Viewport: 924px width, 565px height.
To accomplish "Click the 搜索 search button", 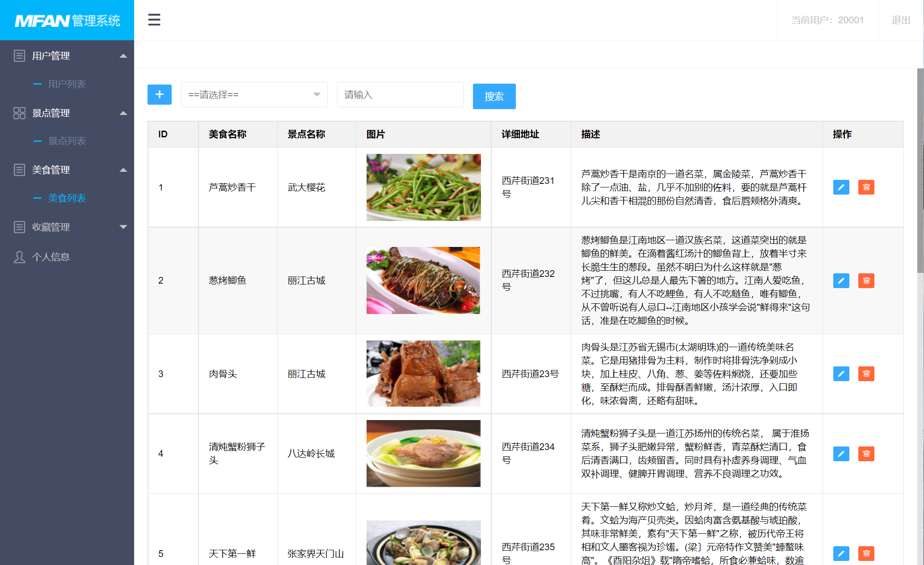I will click(x=494, y=96).
